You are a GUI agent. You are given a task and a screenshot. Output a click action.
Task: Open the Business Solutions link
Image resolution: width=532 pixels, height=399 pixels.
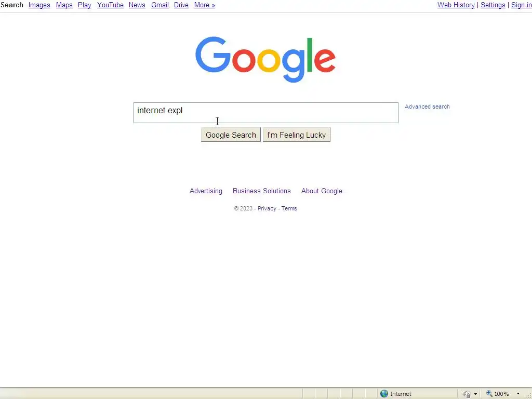pyautogui.click(x=262, y=191)
